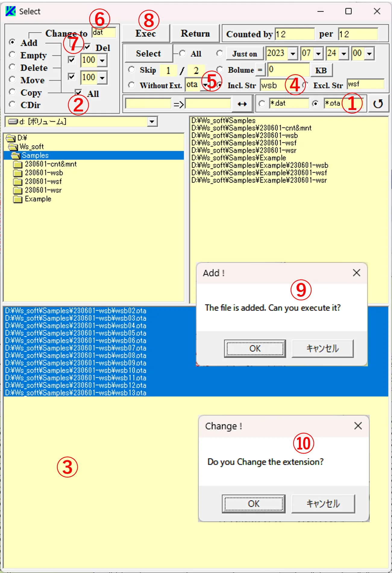The width and height of the screenshot is (392, 573).
Task: Click the swap arrows button beside rename fields
Action: pos(242,104)
